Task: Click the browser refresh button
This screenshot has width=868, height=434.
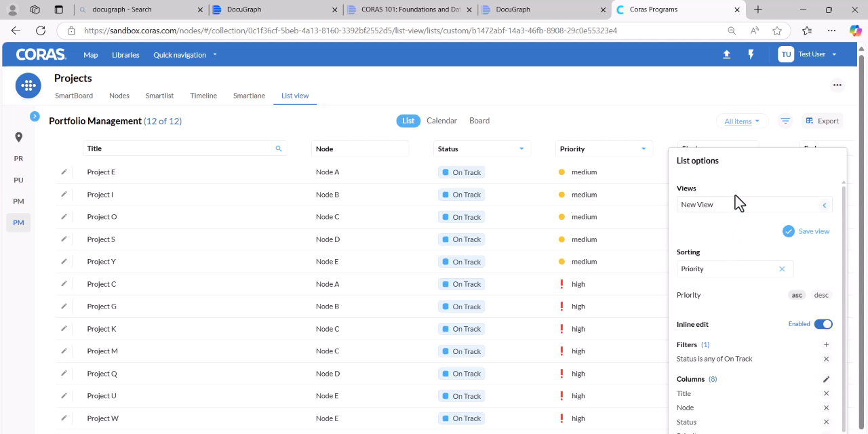Action: coord(41,31)
